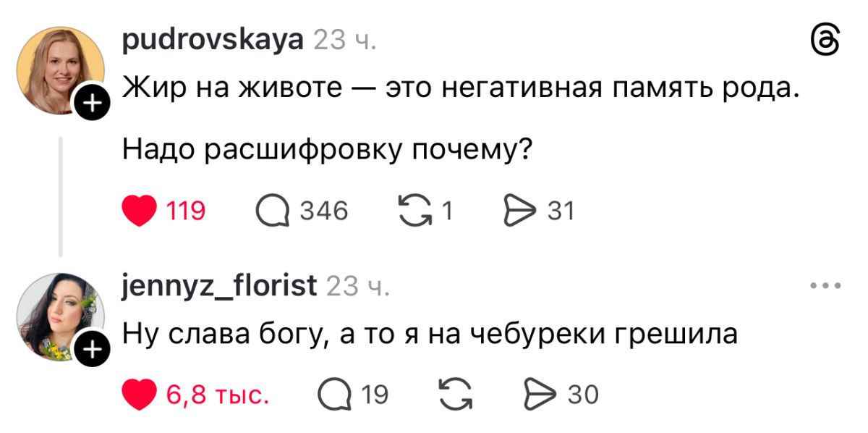Click the post text about Жир на животе

[463, 89]
